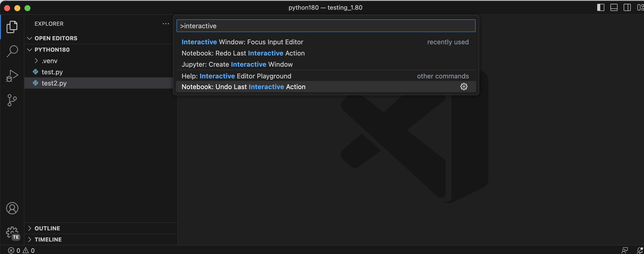Click the Python icon next to test.py
Image resolution: width=644 pixels, height=254 pixels.
(x=35, y=72)
